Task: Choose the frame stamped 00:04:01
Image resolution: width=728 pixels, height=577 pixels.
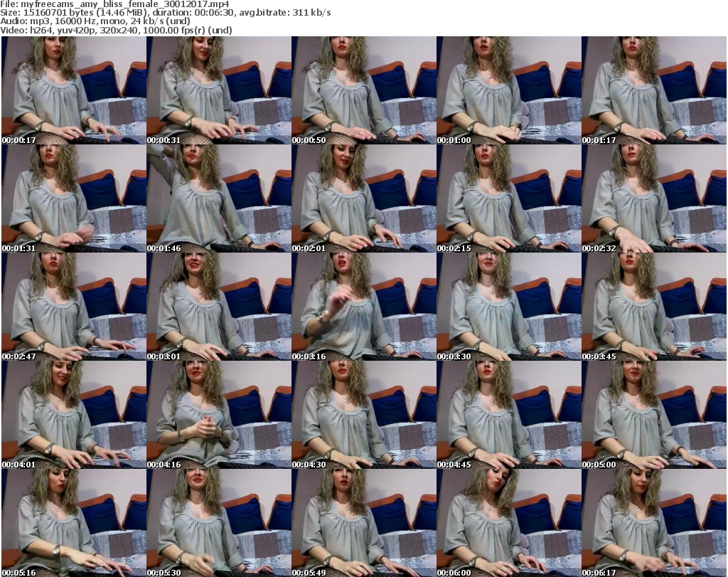Action: [74, 415]
